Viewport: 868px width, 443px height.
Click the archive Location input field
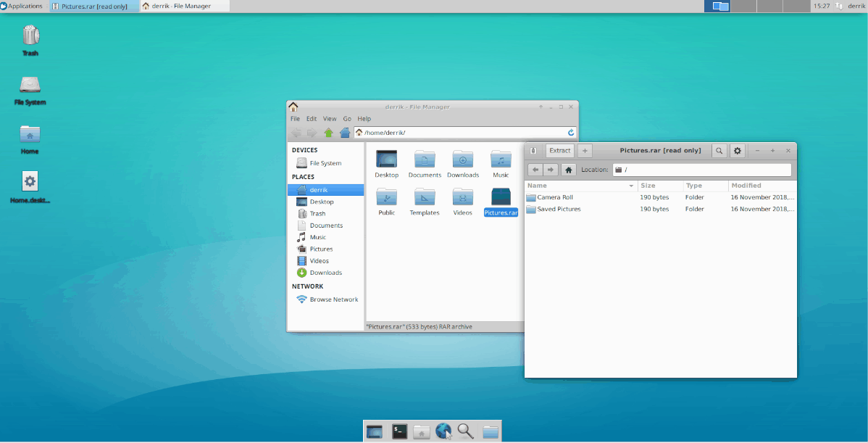(703, 170)
